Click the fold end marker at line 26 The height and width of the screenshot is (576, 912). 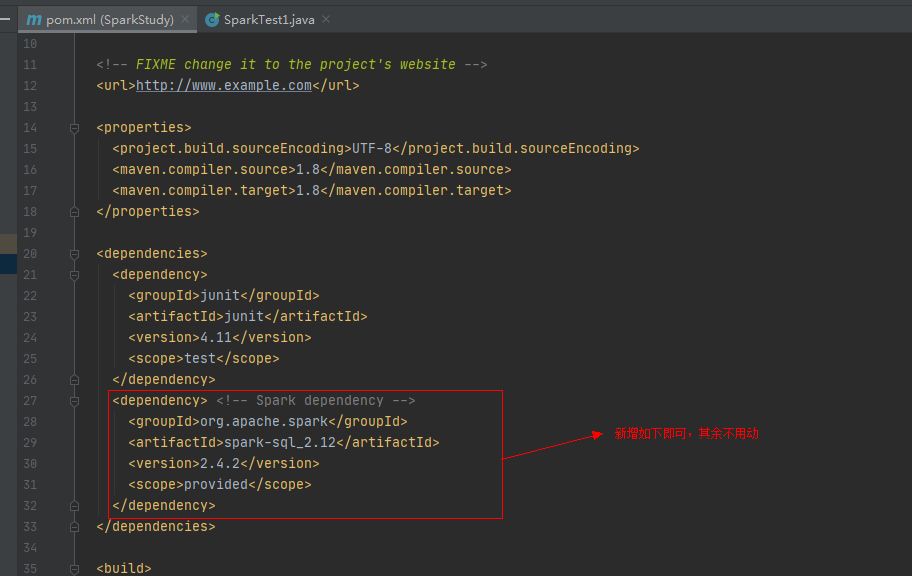(74, 380)
